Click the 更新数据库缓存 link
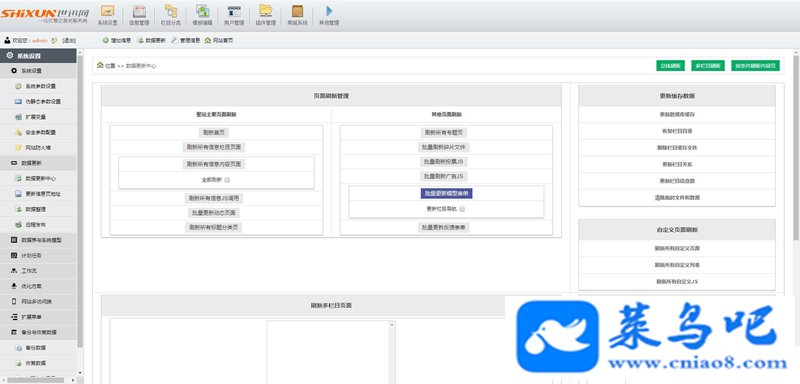The height and width of the screenshot is (384, 800). [677, 115]
